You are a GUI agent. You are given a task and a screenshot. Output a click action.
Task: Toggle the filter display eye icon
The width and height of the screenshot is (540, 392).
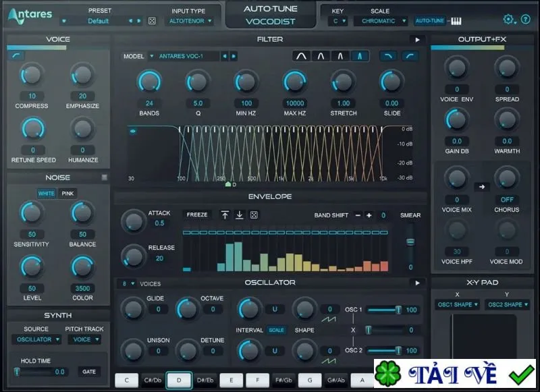coord(132,131)
